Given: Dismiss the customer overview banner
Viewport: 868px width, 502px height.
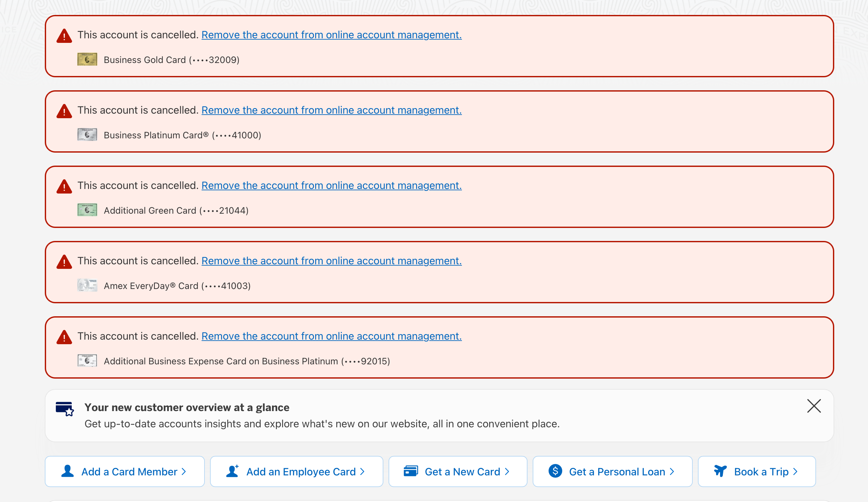Looking at the screenshot, I should click(814, 406).
